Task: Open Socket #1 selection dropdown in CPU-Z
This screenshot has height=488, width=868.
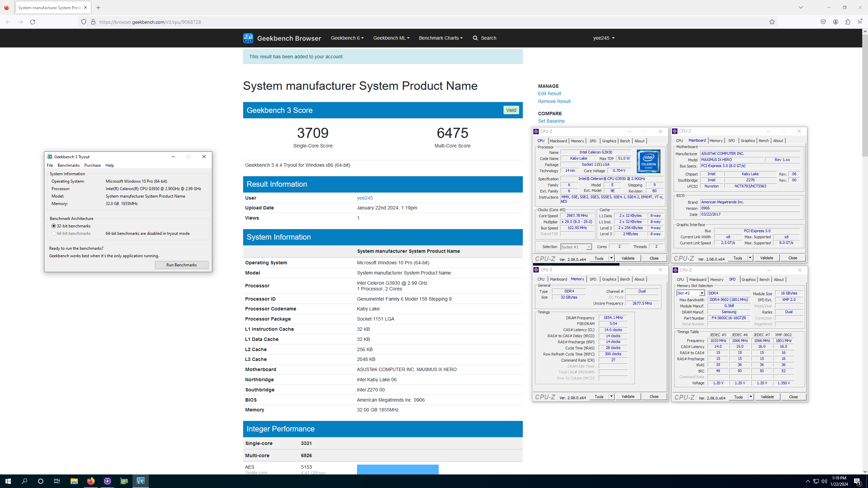Action: pyautogui.click(x=576, y=247)
